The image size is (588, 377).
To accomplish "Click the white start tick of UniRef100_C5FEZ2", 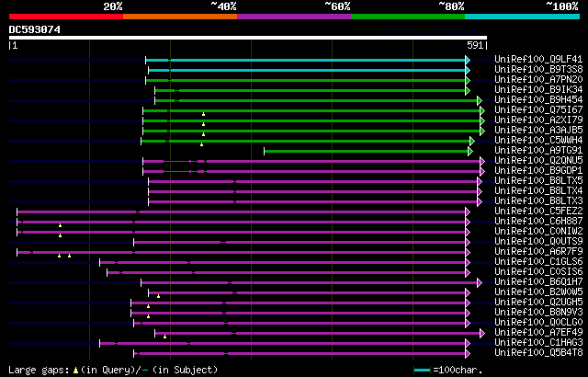I will click(x=17, y=211).
